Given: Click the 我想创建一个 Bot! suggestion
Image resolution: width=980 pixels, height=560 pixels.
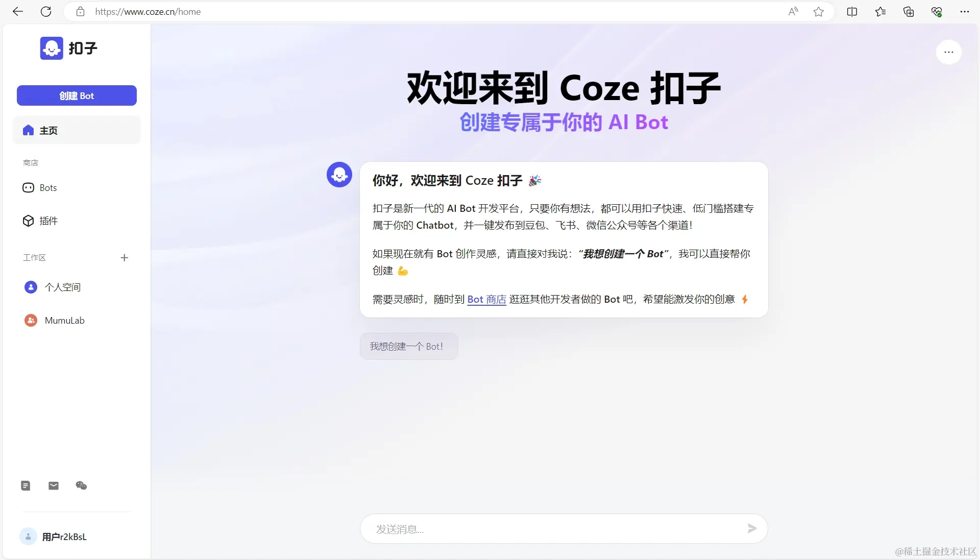Looking at the screenshot, I should click(x=408, y=346).
